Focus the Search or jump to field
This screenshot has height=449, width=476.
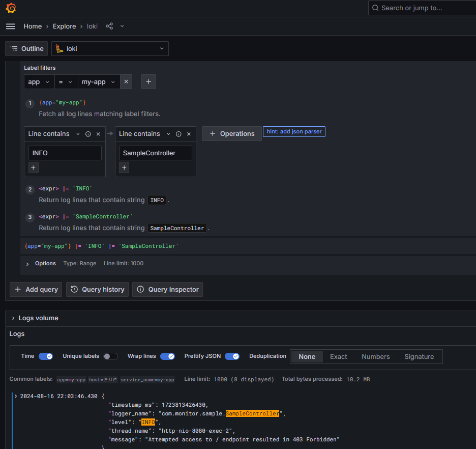422,8
